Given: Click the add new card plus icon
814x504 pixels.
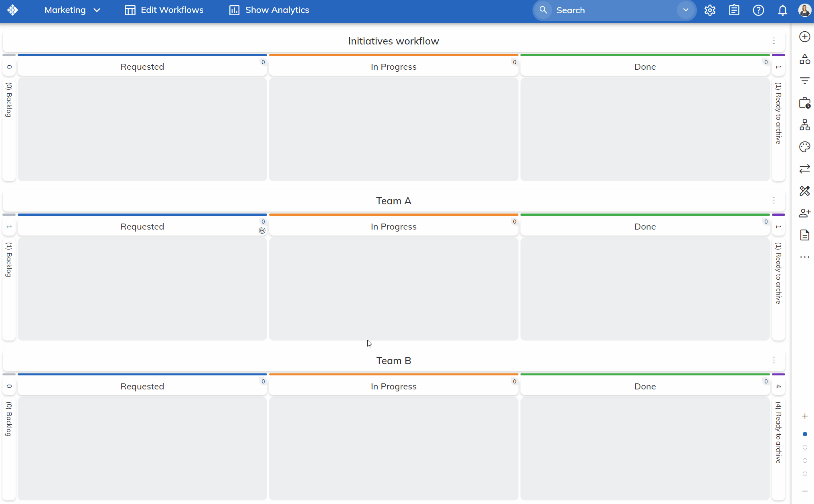Looking at the screenshot, I should 804,37.
